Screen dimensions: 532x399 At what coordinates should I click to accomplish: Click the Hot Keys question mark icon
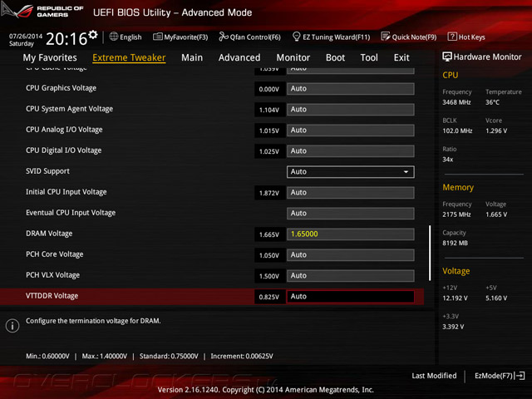point(452,37)
